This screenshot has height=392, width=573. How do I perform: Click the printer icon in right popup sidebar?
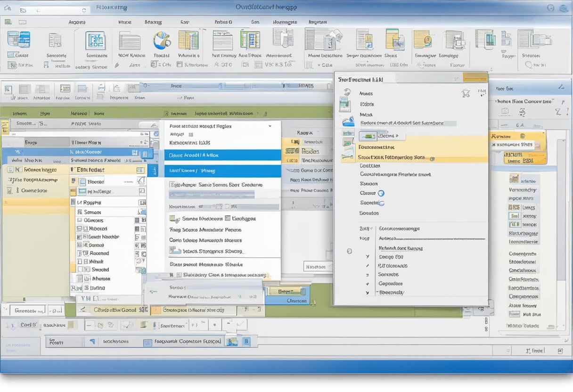[348, 121]
